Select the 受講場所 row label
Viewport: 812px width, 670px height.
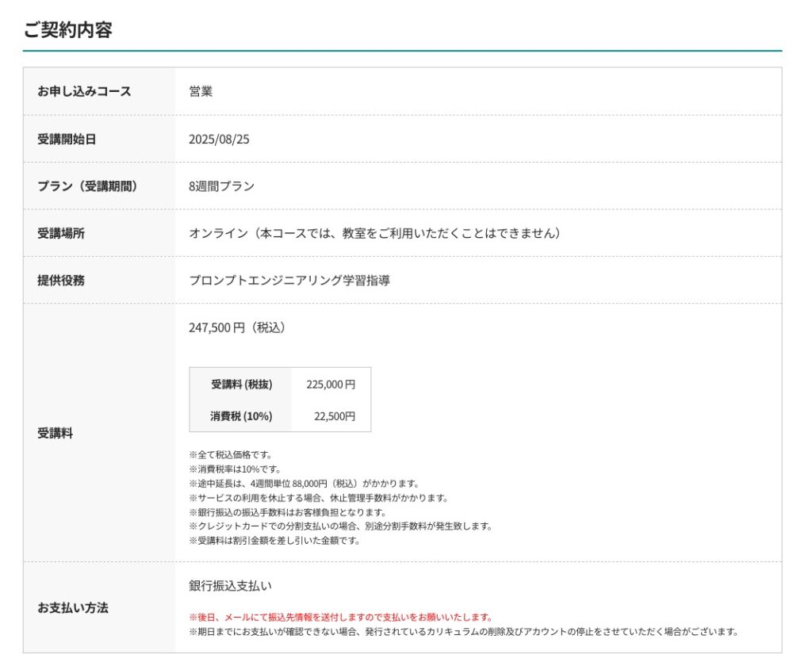tap(61, 233)
